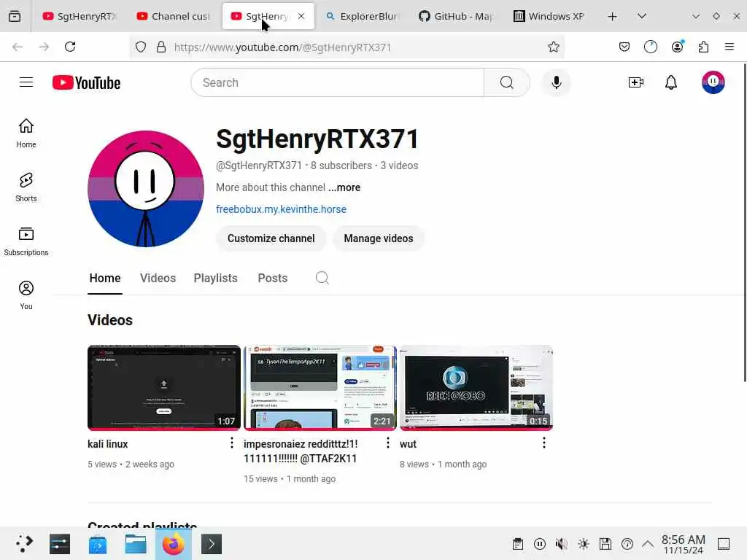The height and width of the screenshot is (560, 747).
Task: Show hidden system tray icons arrow
Action: [x=647, y=544]
